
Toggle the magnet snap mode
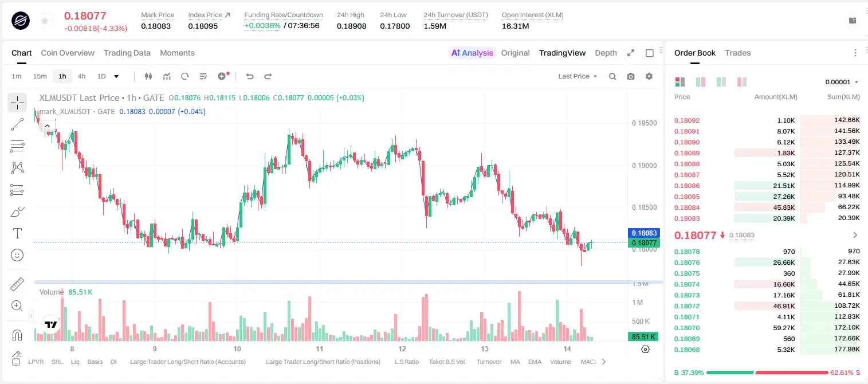pyautogui.click(x=17, y=335)
